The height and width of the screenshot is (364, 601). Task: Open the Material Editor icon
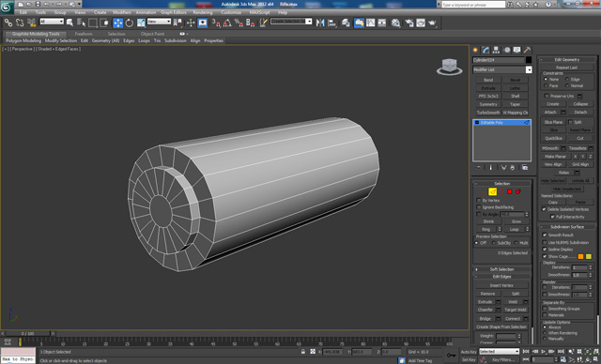tap(396, 23)
